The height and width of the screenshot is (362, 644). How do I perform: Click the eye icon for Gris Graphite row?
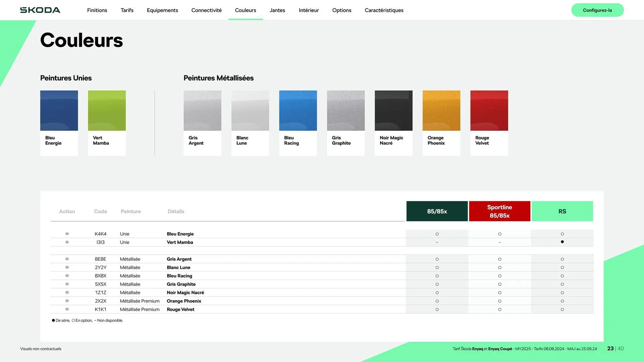pos(67,284)
